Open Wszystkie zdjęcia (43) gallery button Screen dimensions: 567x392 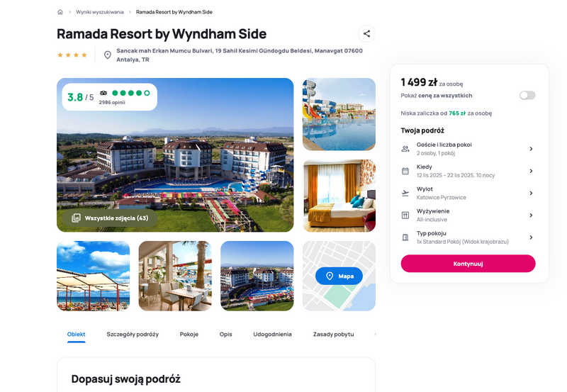[x=110, y=218]
